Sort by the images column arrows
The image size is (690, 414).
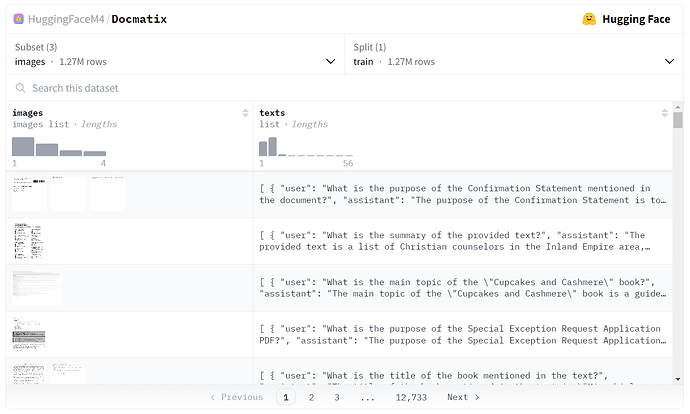245,113
